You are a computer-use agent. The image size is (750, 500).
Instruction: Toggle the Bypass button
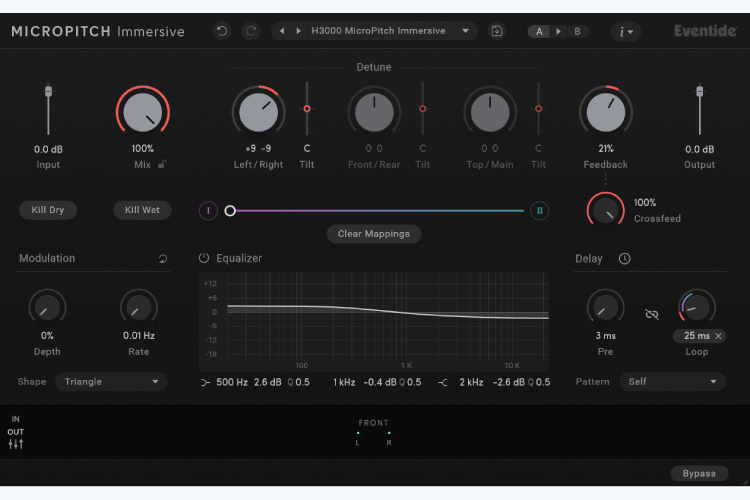pyautogui.click(x=699, y=474)
